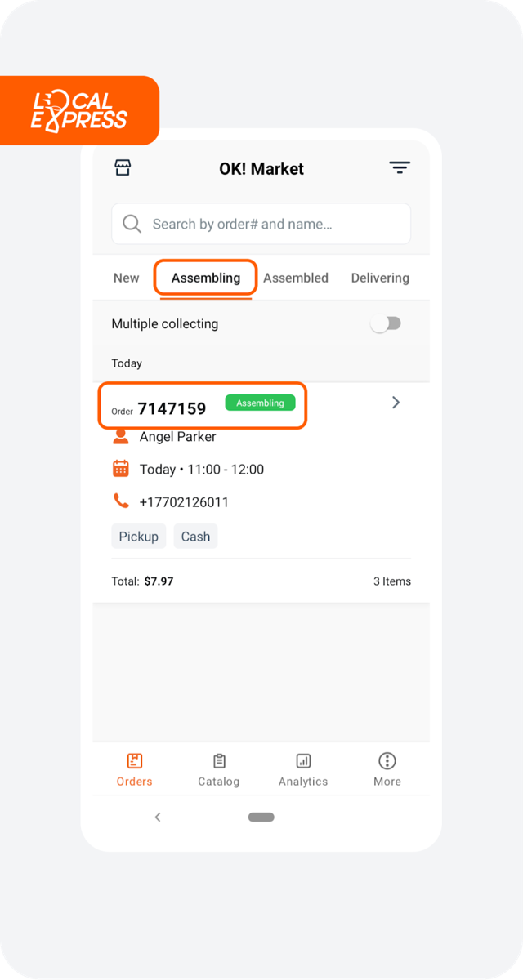523x980 pixels.
Task: Select the Assembling tab
Action: (206, 278)
